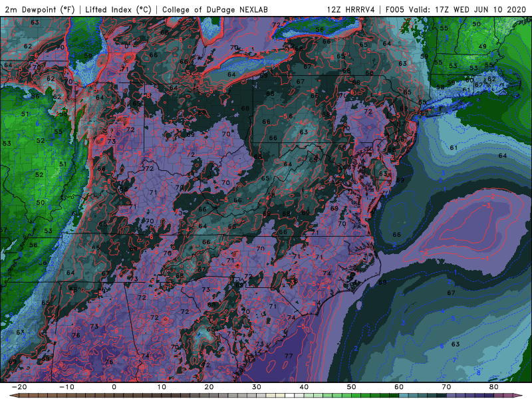Click the 20 label on the color scale
Viewport: 532px width, 399px height.
point(209,387)
